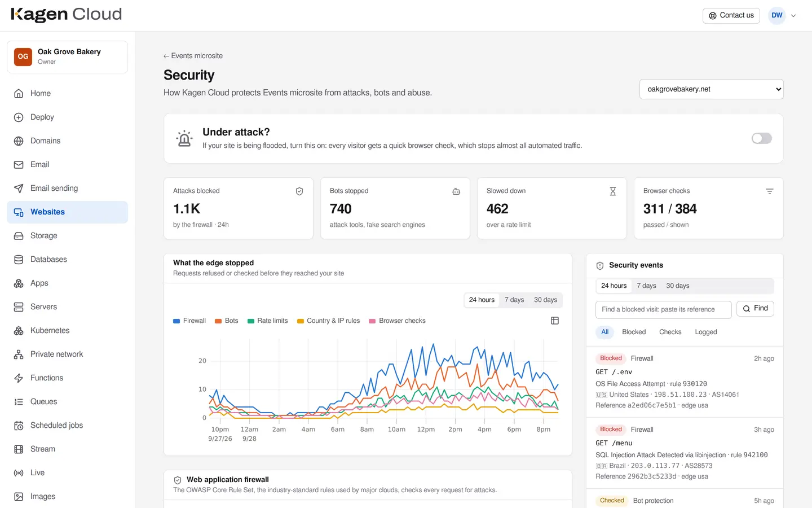This screenshot has width=812, height=508.
Task: Open Domains globe icon in sidebar
Action: [x=19, y=141]
